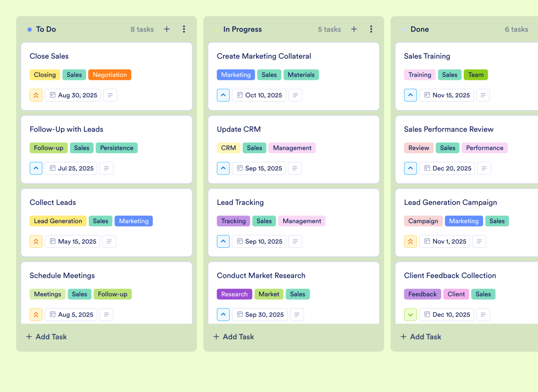Open the calendar icon on Create Marketing Collateral
Screen dimensions: 538x392
click(239, 95)
